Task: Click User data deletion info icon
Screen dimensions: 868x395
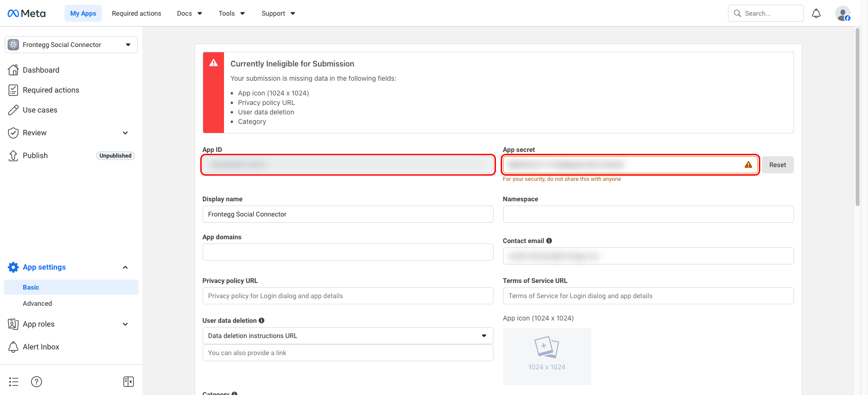Action: point(261,320)
